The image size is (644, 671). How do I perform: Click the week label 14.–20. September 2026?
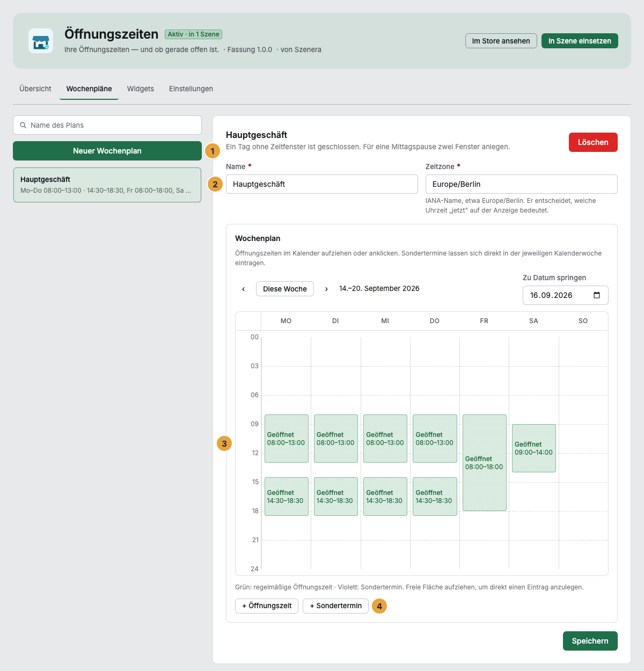tap(379, 289)
